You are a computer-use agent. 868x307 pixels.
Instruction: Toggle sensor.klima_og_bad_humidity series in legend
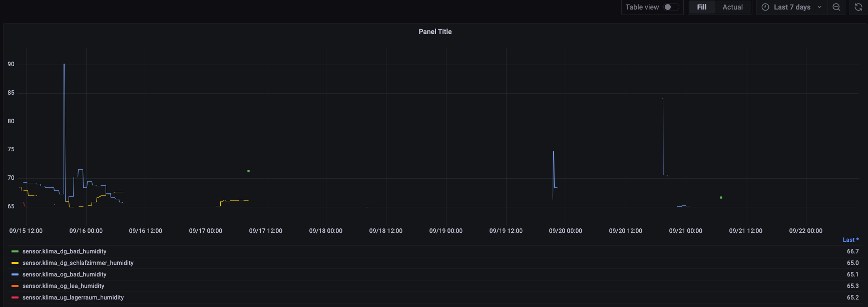65,274
